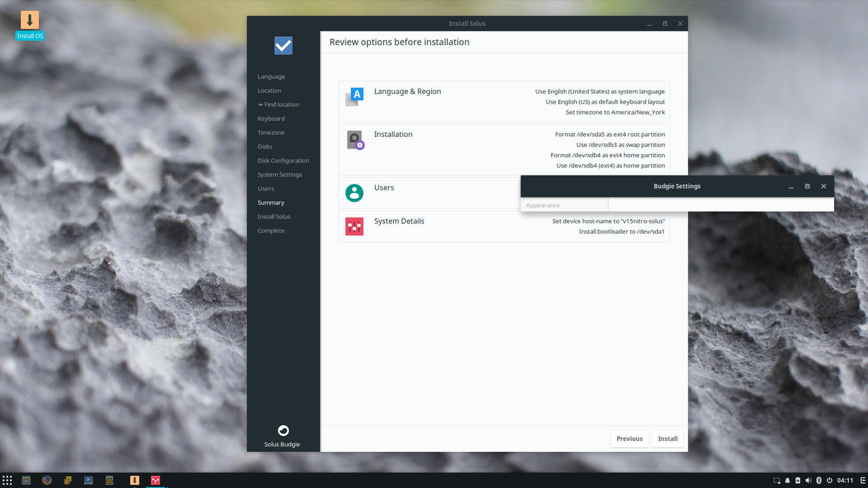Click the Appearance field in Budgie Settings
The width and height of the screenshot is (868, 488).
(564, 205)
